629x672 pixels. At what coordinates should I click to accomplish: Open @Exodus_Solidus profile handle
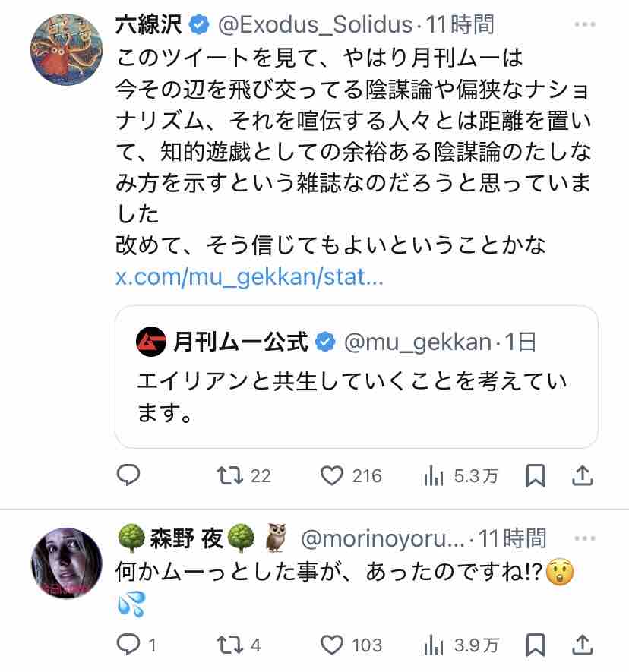tap(315, 25)
